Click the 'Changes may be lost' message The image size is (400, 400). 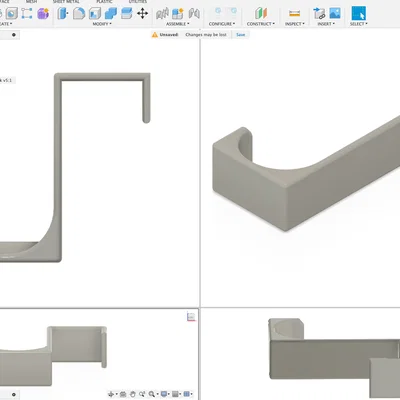pyautogui.click(x=206, y=35)
